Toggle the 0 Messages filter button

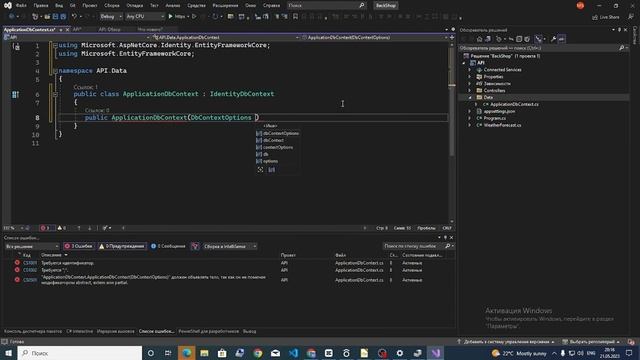click(168, 246)
